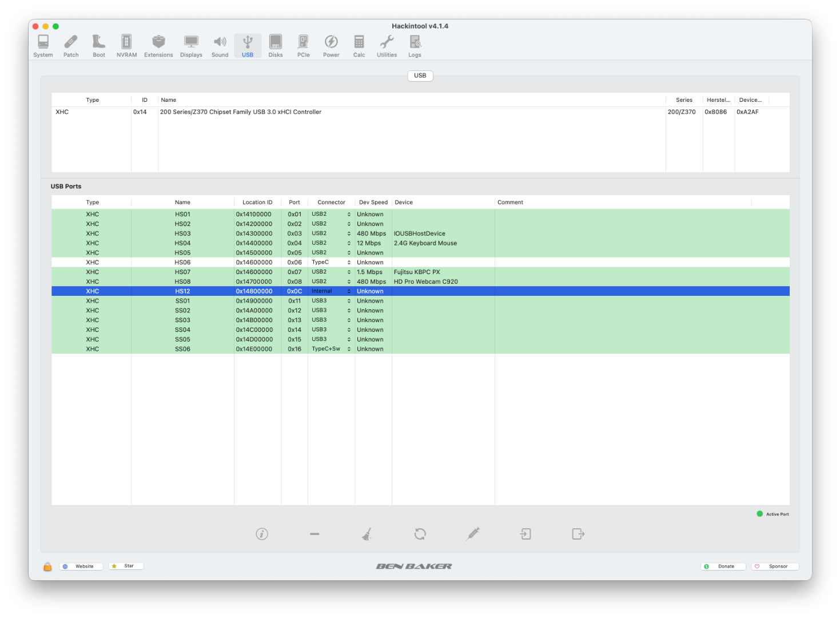Viewport: 840px width, 618px height.
Task: Click the orange lock icon
Action: [47, 566]
